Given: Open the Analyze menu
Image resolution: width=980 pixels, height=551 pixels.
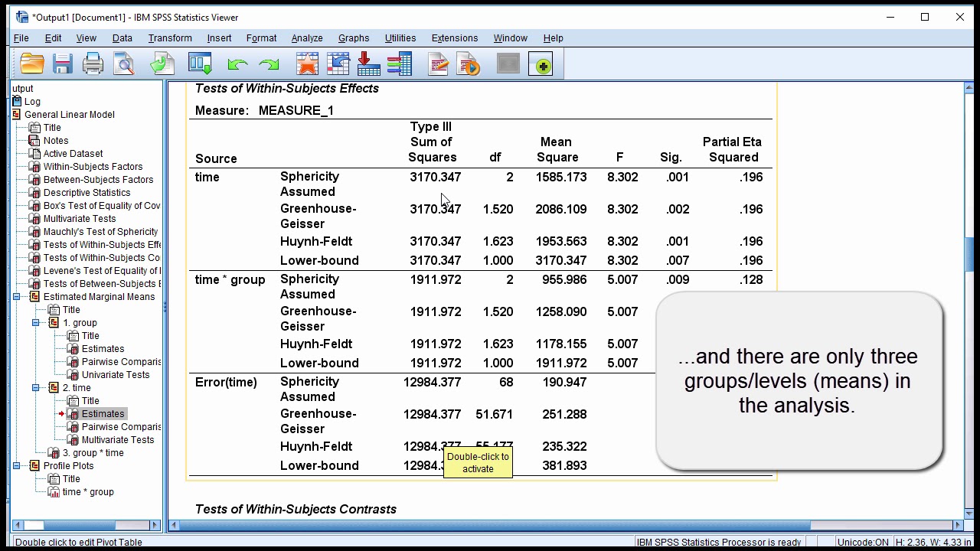Looking at the screenshot, I should (x=307, y=37).
